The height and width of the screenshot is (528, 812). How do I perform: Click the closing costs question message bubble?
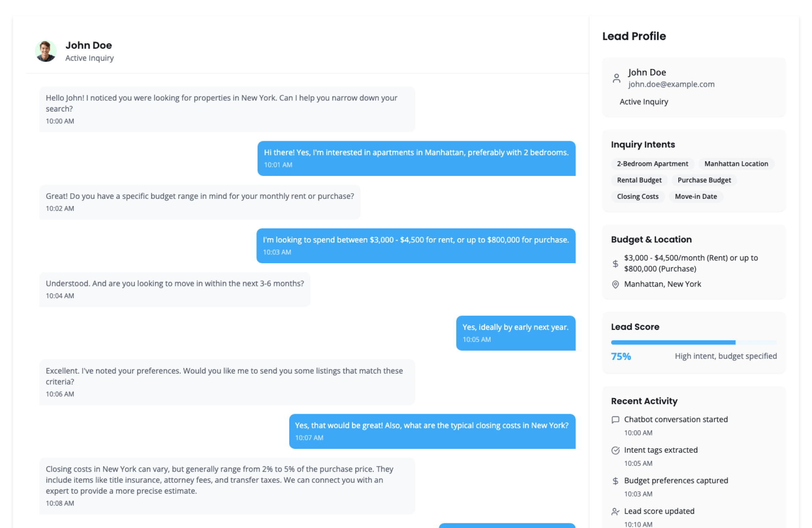pyautogui.click(x=432, y=431)
